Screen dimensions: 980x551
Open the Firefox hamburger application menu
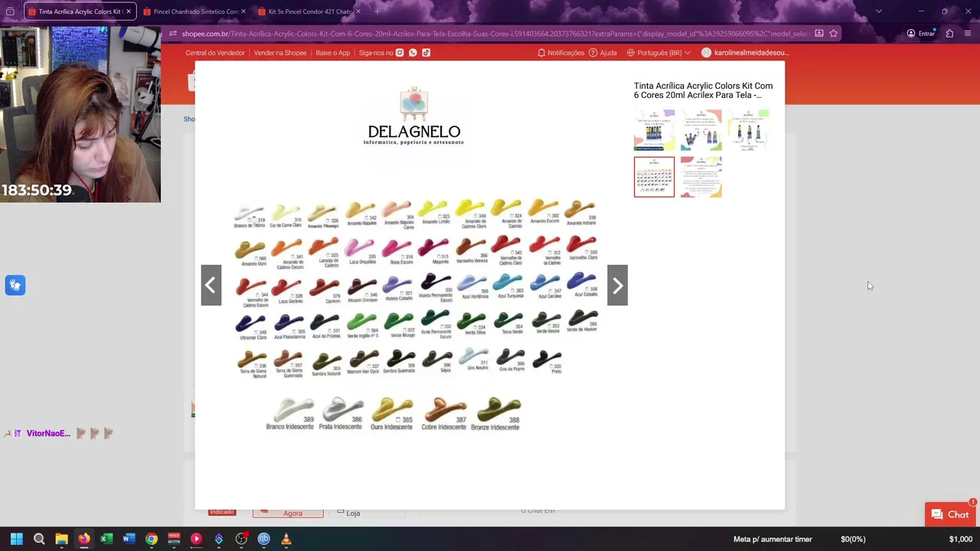(x=968, y=34)
